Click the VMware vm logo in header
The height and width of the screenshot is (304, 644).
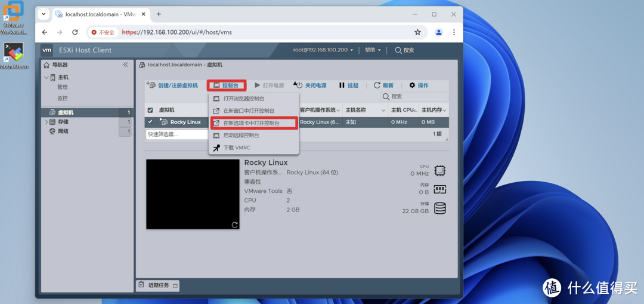point(47,50)
